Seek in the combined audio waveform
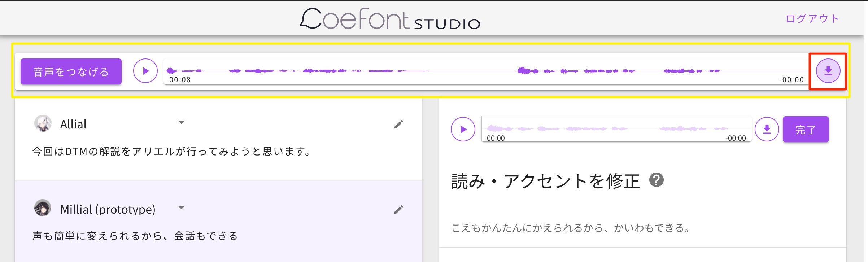868x262 pixels. pos(486,71)
